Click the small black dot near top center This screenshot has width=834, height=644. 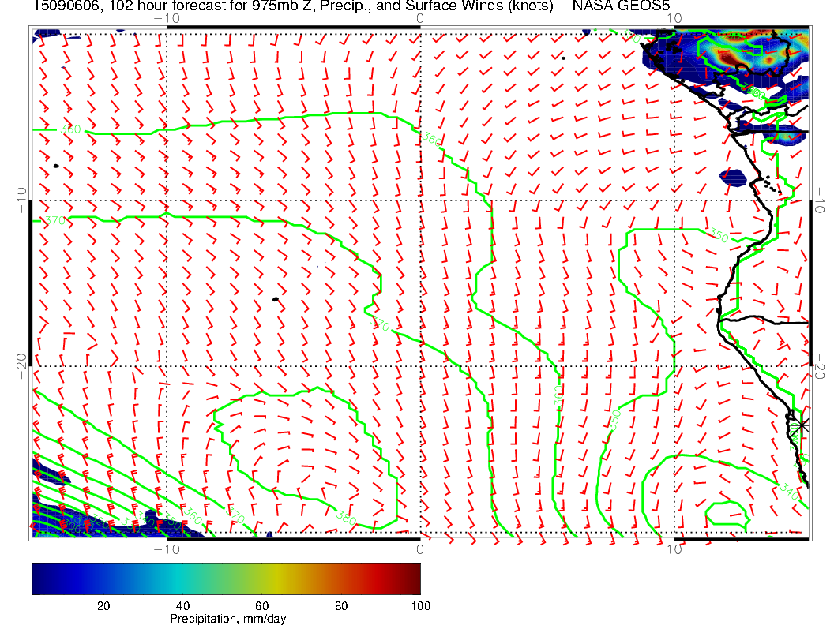(x=563, y=58)
